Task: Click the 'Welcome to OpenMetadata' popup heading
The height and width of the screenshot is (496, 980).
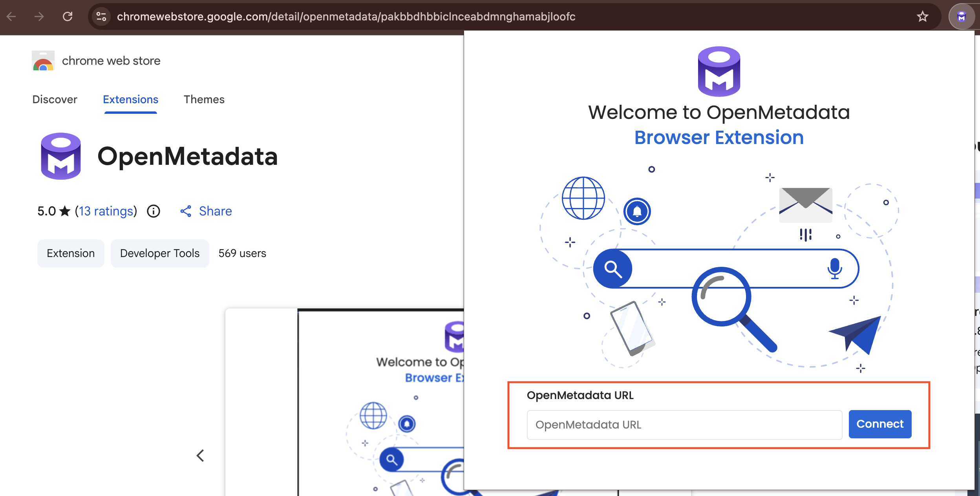Action: click(x=719, y=112)
